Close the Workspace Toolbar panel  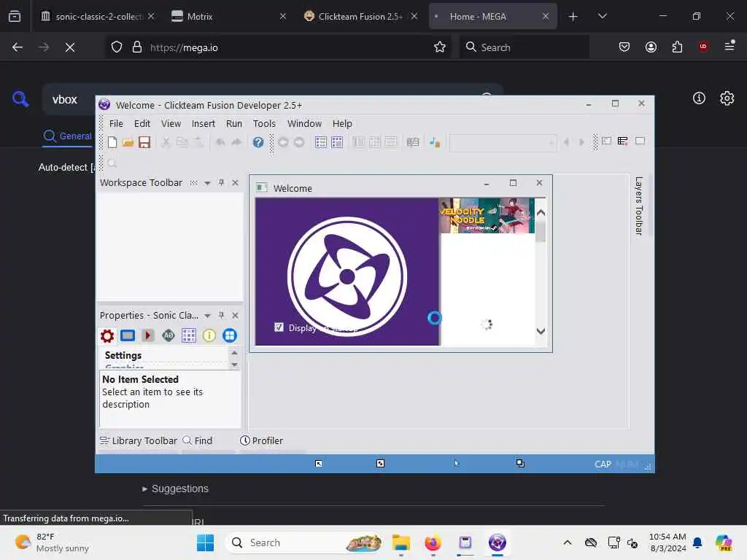pyautogui.click(x=235, y=182)
